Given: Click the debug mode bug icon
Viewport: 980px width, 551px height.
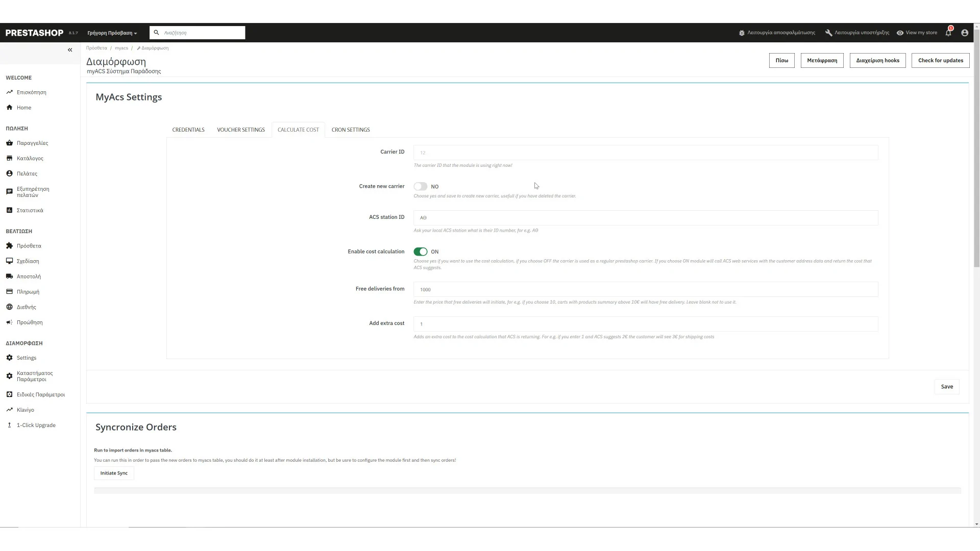Looking at the screenshot, I should click(x=742, y=33).
